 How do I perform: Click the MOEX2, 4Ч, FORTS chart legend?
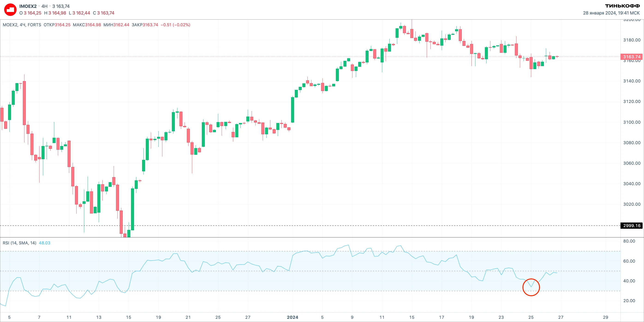tap(22, 25)
